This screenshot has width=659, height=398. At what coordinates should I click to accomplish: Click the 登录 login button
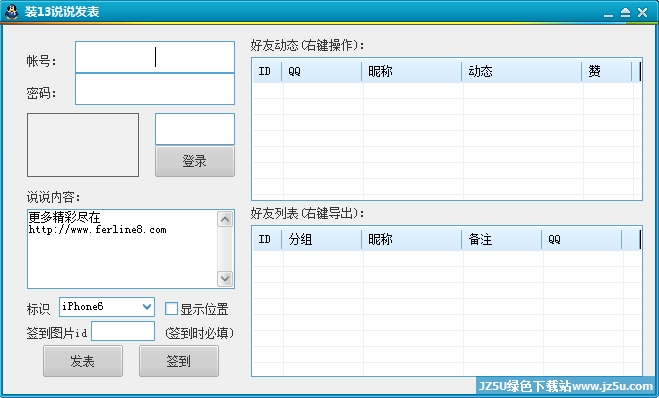[x=195, y=161]
